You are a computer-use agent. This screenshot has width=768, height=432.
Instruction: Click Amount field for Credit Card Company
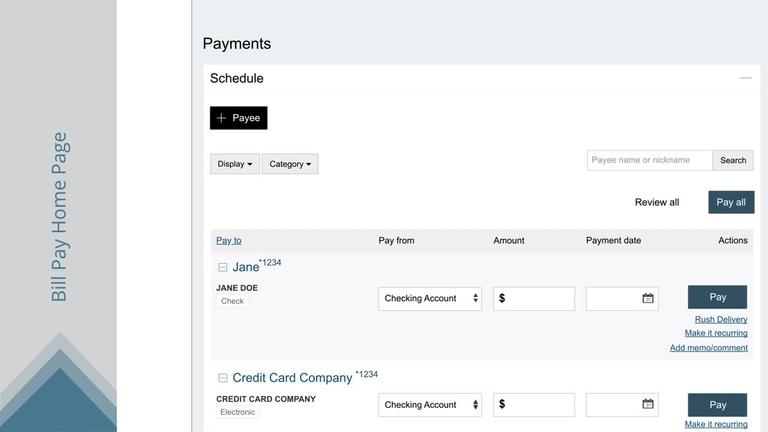[x=534, y=405]
